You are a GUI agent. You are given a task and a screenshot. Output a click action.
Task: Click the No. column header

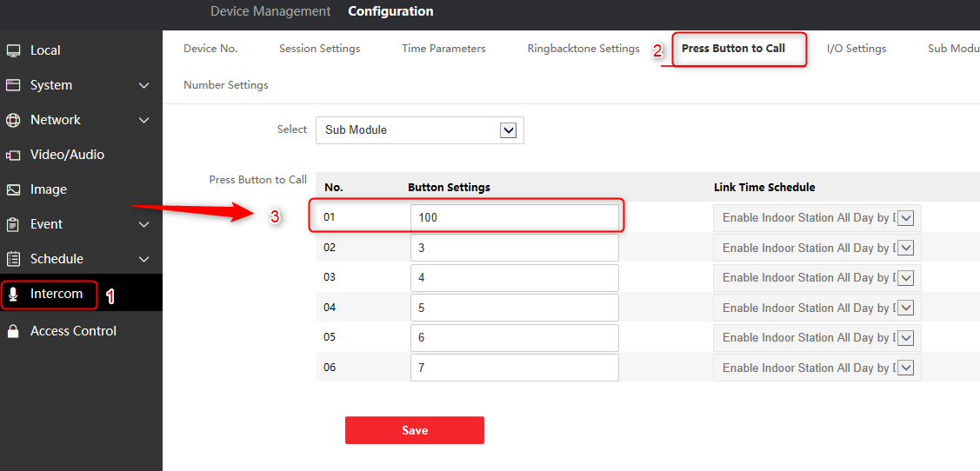(x=333, y=188)
